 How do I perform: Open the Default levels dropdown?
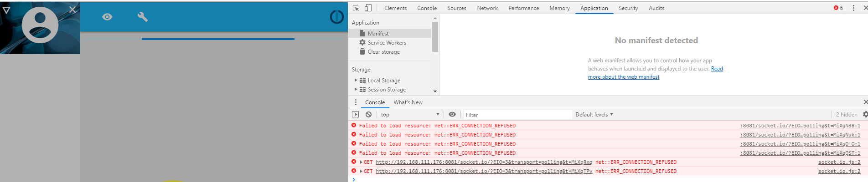[594, 115]
